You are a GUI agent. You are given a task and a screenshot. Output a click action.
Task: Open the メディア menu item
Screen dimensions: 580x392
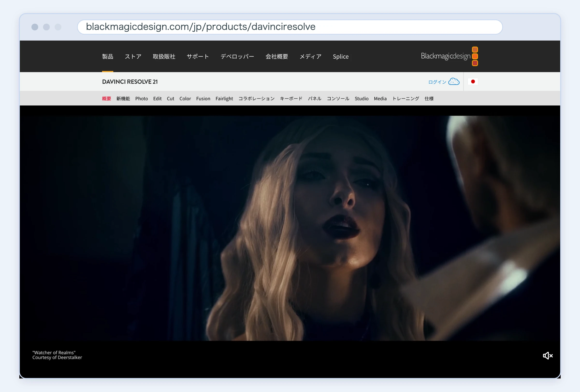click(x=311, y=56)
